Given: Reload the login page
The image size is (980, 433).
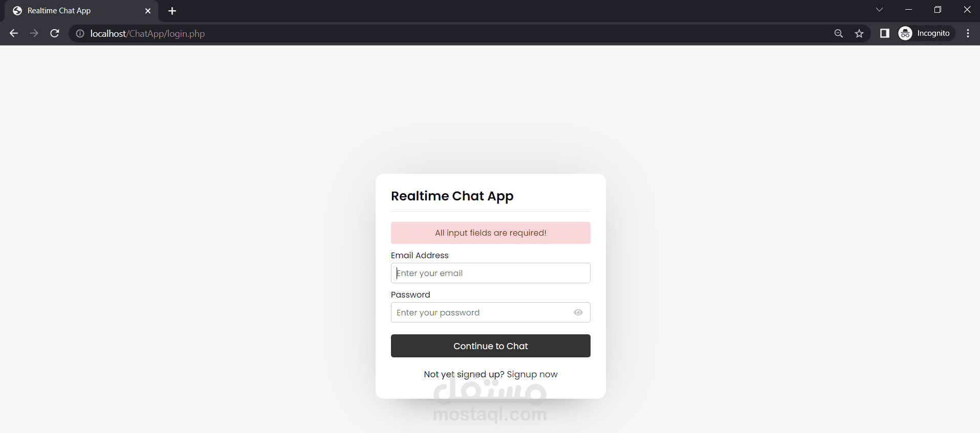Looking at the screenshot, I should [55, 33].
